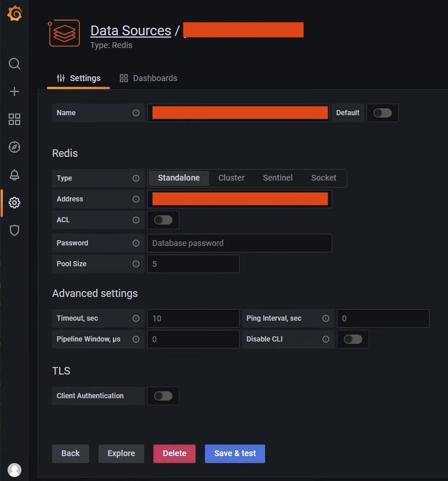Click the red Delete button
The image size is (448, 481).
pos(175,454)
